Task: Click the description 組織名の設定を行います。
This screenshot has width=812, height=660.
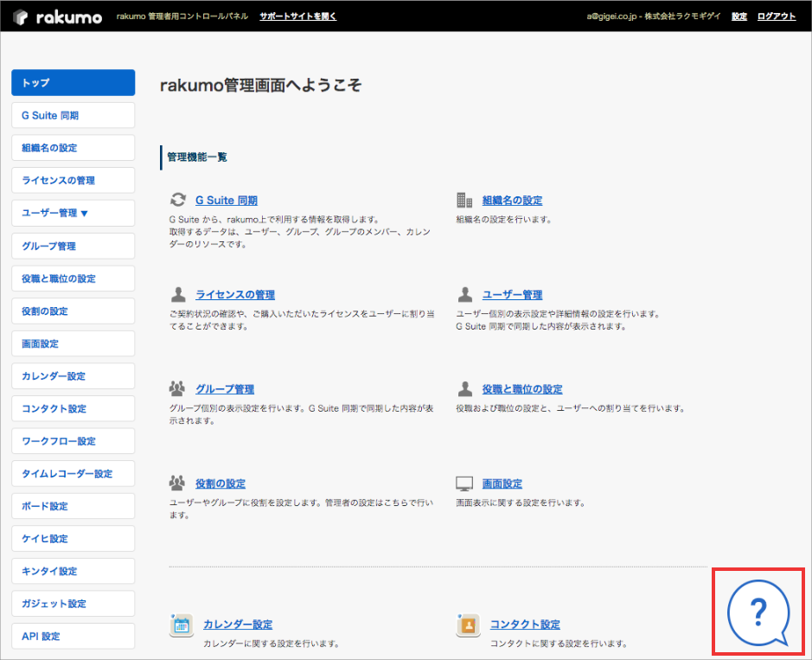Action: click(x=504, y=220)
